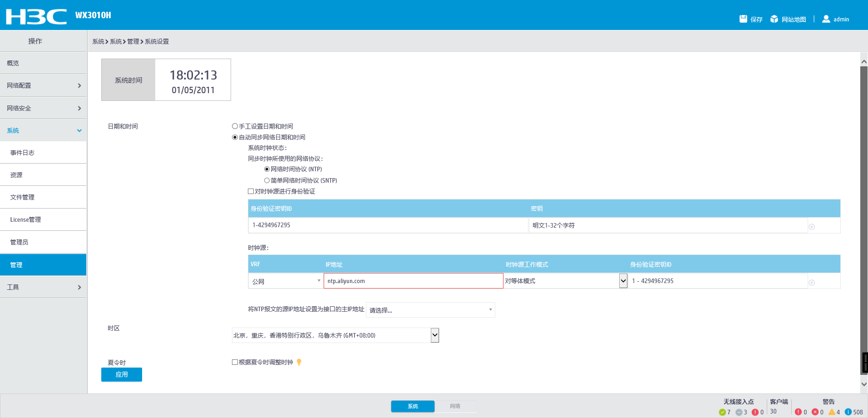Click the grey offline access points icon
868x418 pixels.
coord(739,412)
